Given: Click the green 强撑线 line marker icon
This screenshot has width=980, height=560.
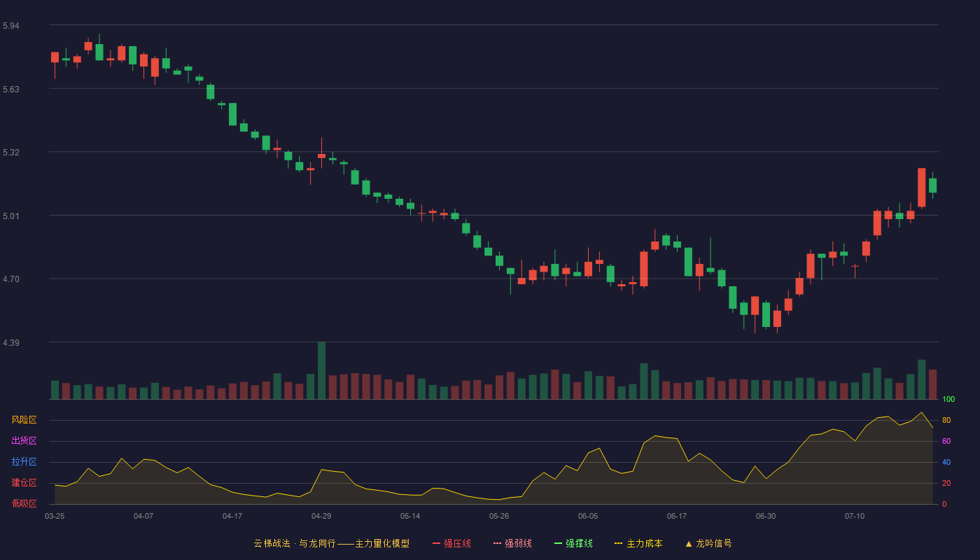Looking at the screenshot, I should click(x=558, y=543).
